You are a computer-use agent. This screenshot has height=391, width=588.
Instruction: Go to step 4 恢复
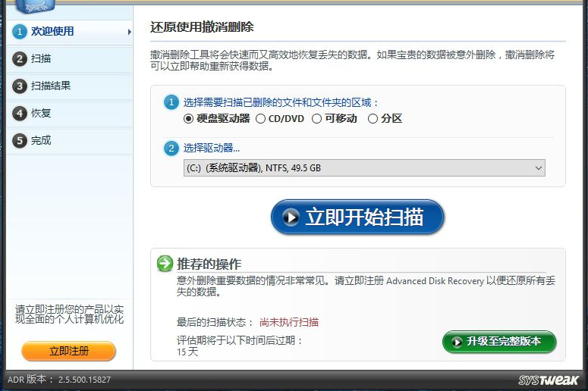(69, 113)
